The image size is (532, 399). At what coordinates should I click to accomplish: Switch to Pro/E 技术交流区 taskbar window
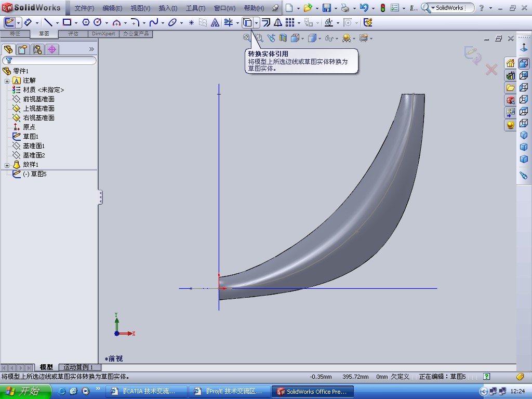pos(230,392)
